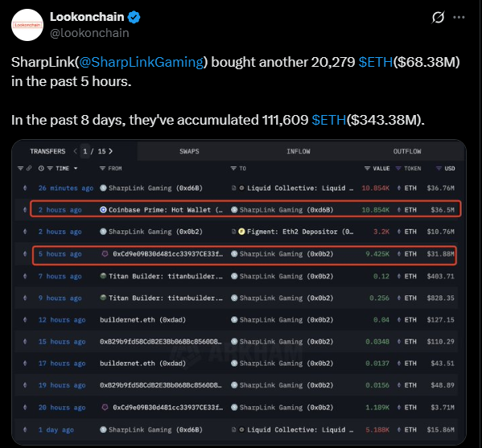Click the Grok icon at top right
The width and height of the screenshot is (482, 448).
pos(438,17)
